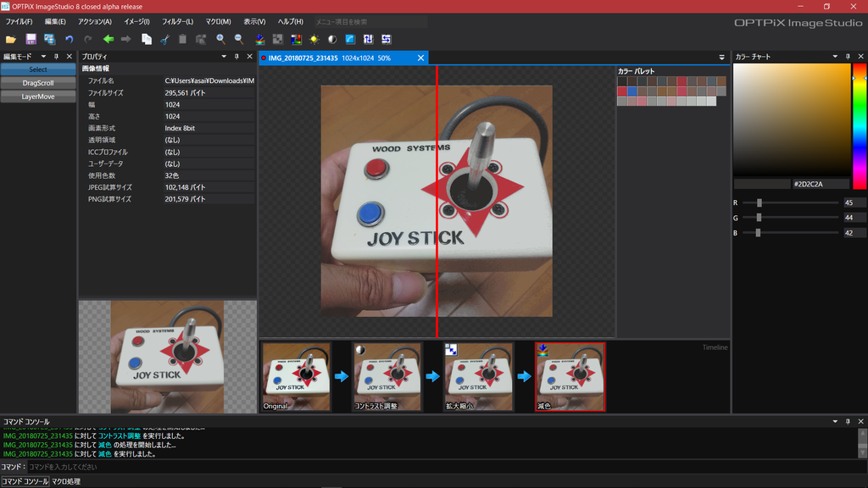The width and height of the screenshot is (868, 488).
Task: Zoom out with the magnifier minus icon
Action: point(239,39)
